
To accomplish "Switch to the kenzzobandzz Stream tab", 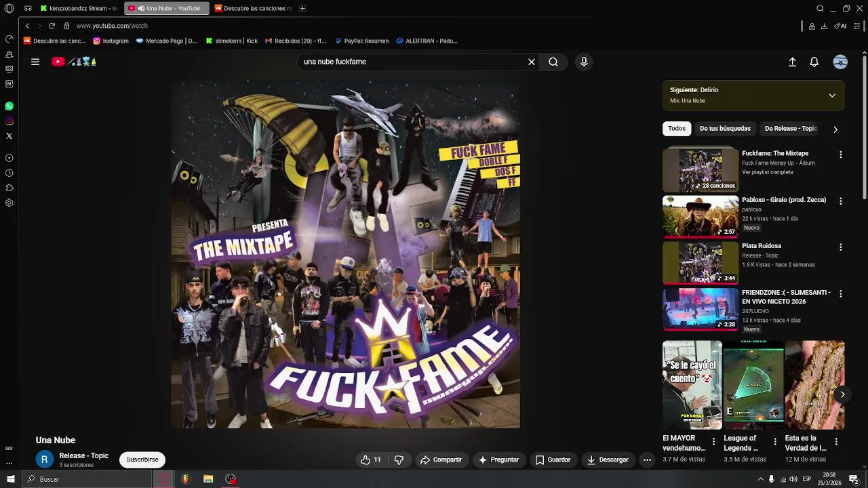I will coord(79,8).
